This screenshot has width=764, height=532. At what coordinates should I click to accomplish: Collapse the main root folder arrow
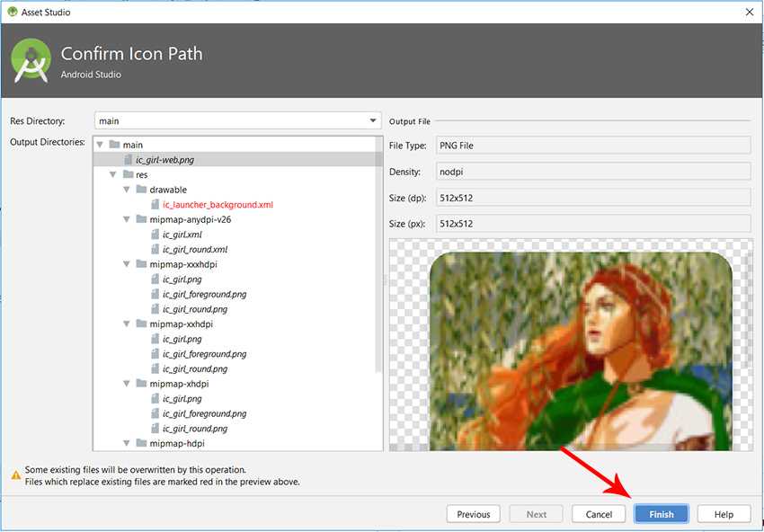(99, 145)
